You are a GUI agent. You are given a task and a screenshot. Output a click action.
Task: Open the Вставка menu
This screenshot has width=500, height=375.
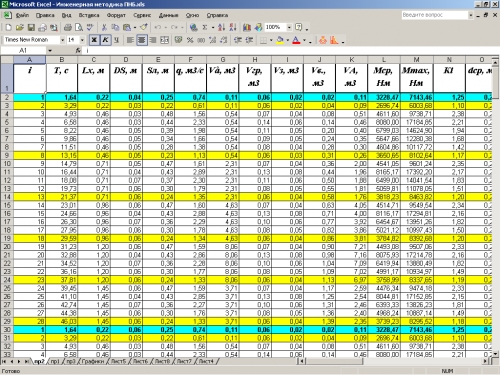(x=89, y=15)
